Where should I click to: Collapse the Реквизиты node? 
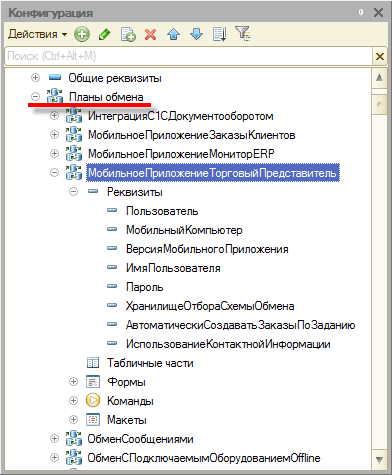(73, 192)
